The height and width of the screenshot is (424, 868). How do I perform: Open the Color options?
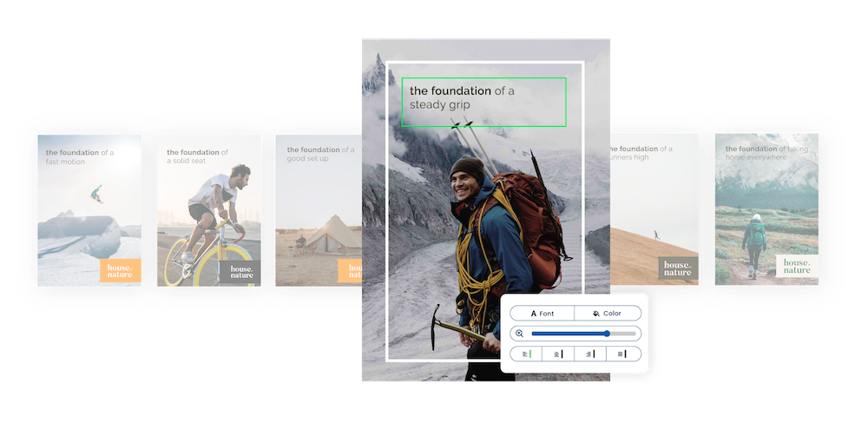(x=608, y=313)
